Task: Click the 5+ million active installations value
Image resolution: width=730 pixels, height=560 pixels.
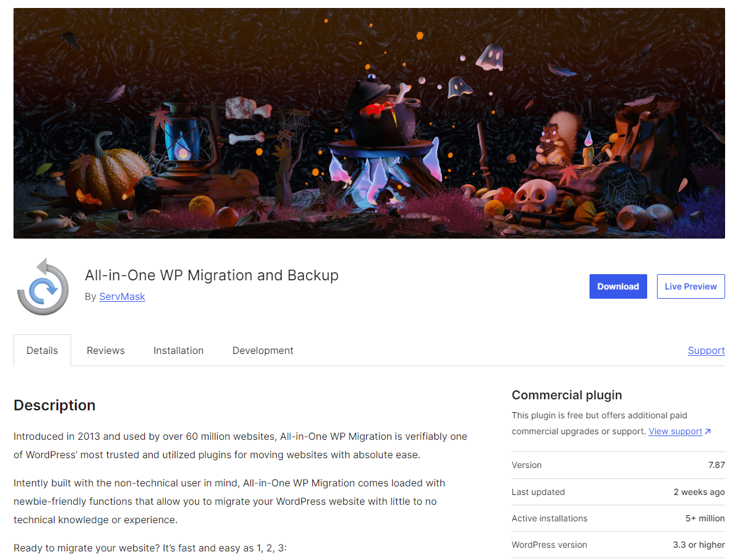Action: (705, 518)
